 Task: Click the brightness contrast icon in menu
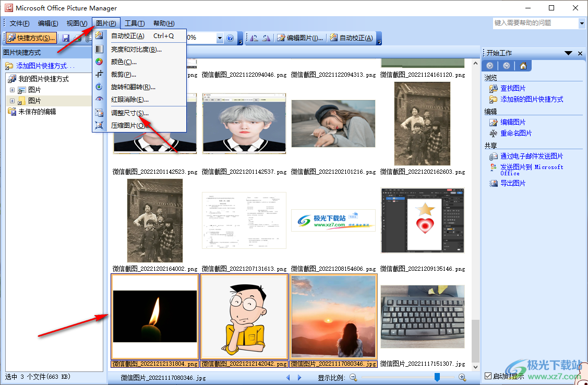pos(99,49)
